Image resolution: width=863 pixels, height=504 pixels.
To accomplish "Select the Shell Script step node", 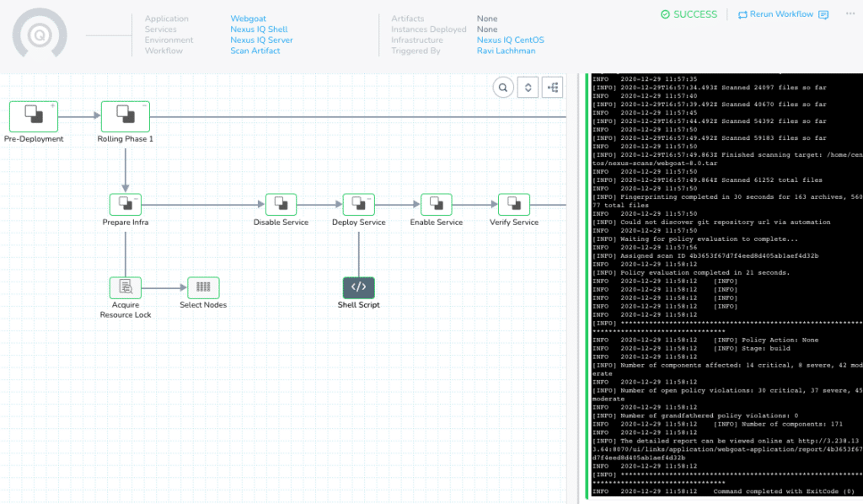I will [x=359, y=287].
